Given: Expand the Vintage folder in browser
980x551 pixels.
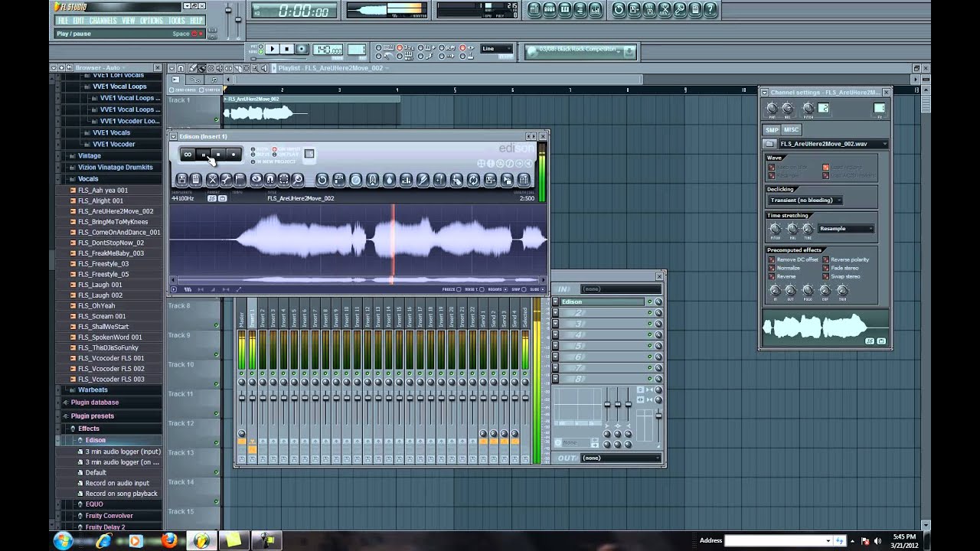Looking at the screenshot, I should 90,156.
